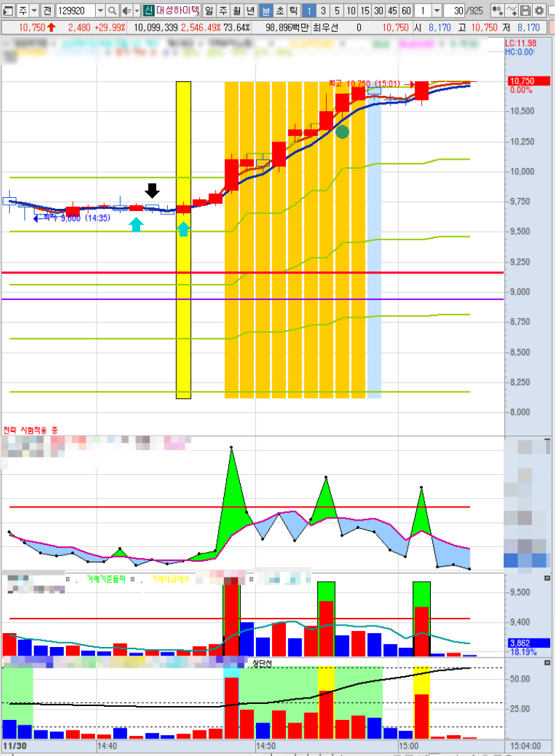Click the 거래대금매수 indicator legend

[171, 579]
